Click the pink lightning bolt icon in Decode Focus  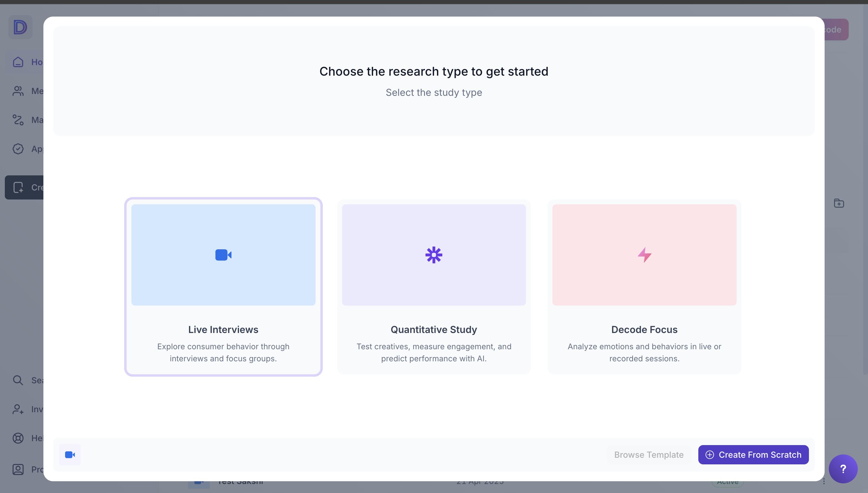[x=644, y=255]
